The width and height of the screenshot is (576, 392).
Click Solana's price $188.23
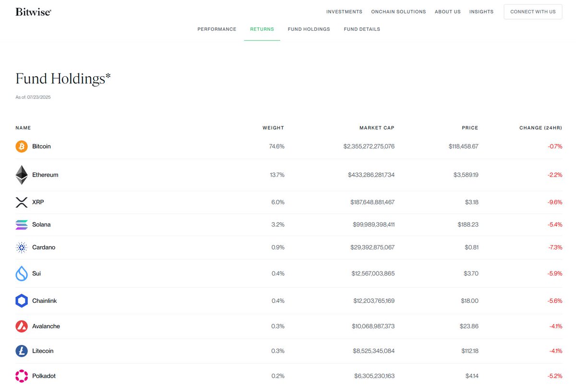468,225
